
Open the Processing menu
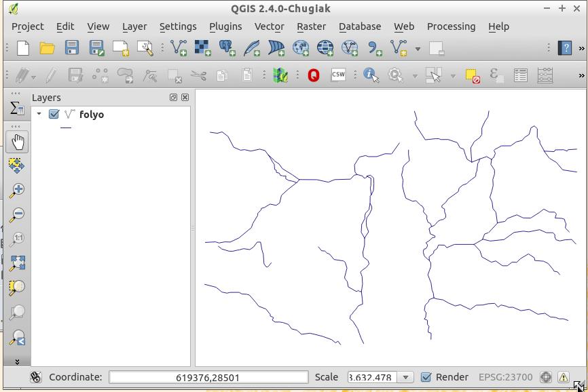point(451,26)
